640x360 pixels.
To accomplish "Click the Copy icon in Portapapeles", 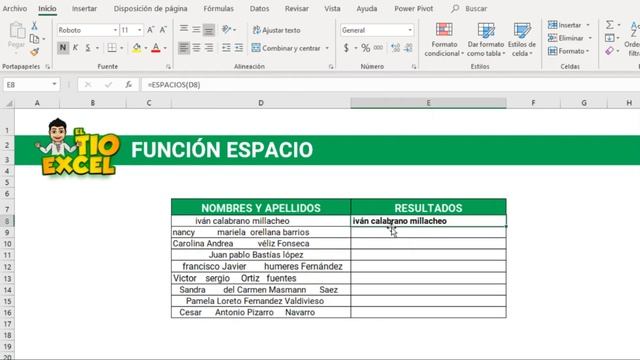I will coord(35,39).
